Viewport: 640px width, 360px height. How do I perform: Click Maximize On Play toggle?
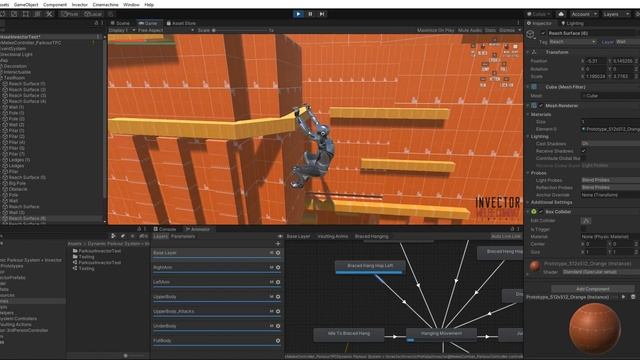(436, 30)
